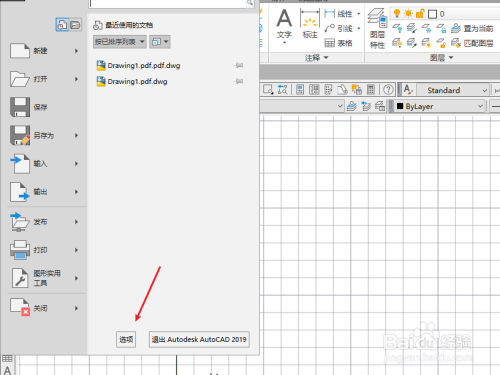
Task: Toggle layer 0 freeze sun icon
Action: (x=408, y=14)
